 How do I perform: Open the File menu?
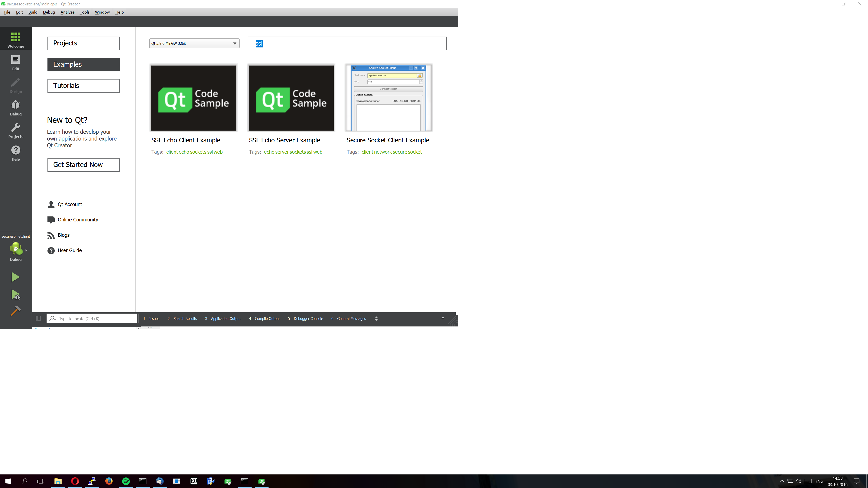click(7, 12)
